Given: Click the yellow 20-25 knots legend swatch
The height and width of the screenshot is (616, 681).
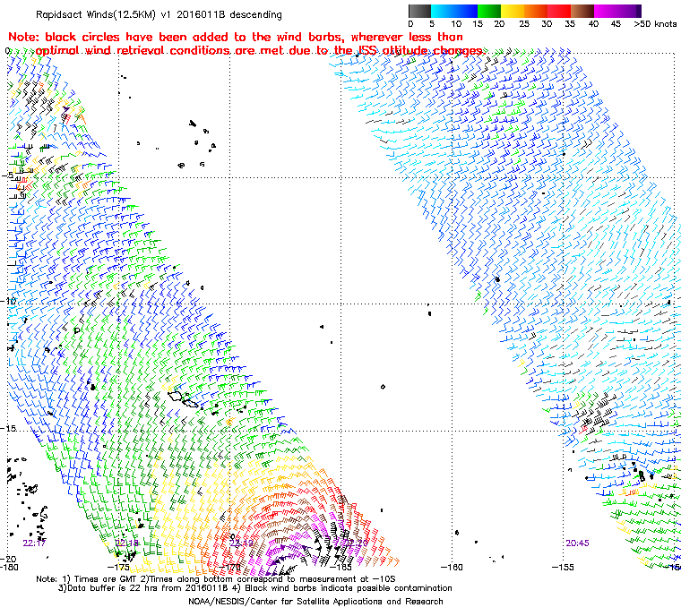Looking at the screenshot, I should [x=513, y=11].
